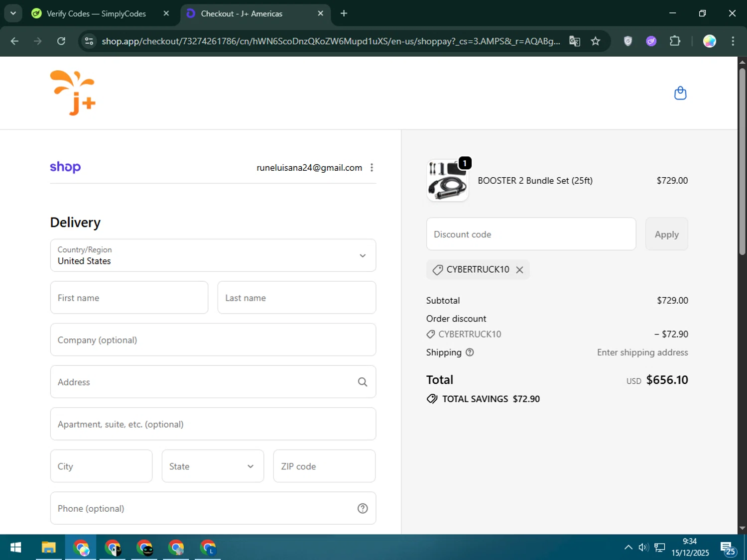Click the Shop Pay logo
Screen dimensions: 747x560
[x=65, y=167]
